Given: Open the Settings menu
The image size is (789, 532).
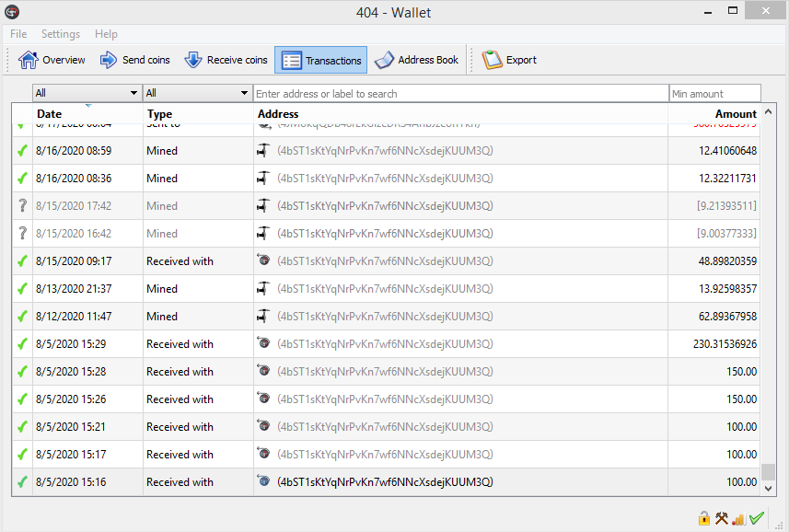Looking at the screenshot, I should pos(61,34).
